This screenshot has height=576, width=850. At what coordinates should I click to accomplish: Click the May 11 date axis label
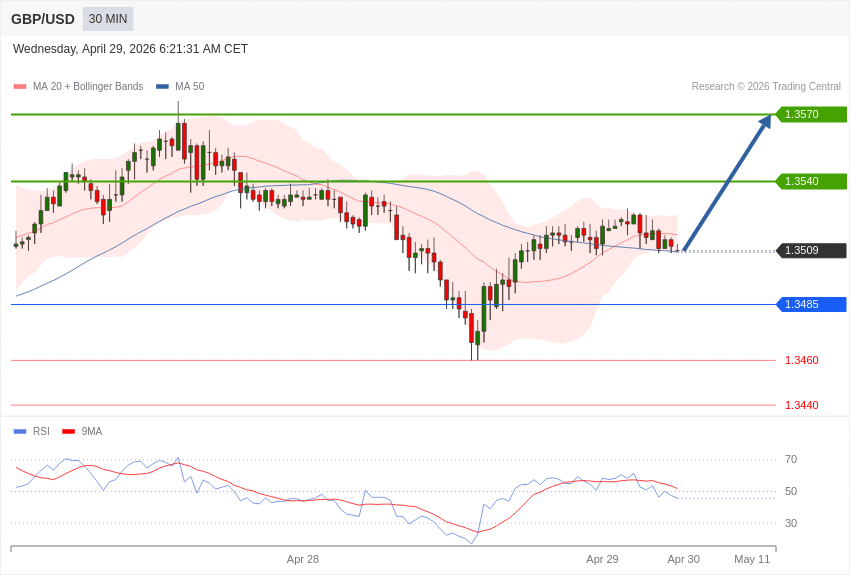click(x=752, y=559)
